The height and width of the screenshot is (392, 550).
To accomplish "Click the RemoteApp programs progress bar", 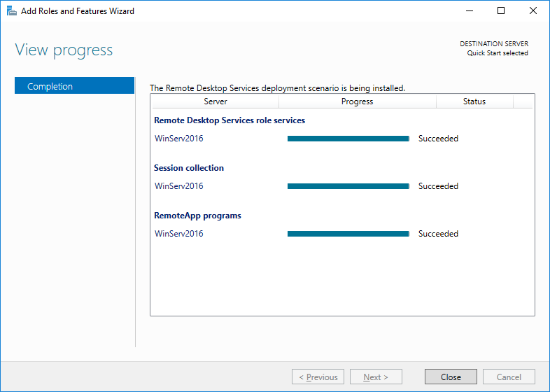I will click(x=348, y=234).
